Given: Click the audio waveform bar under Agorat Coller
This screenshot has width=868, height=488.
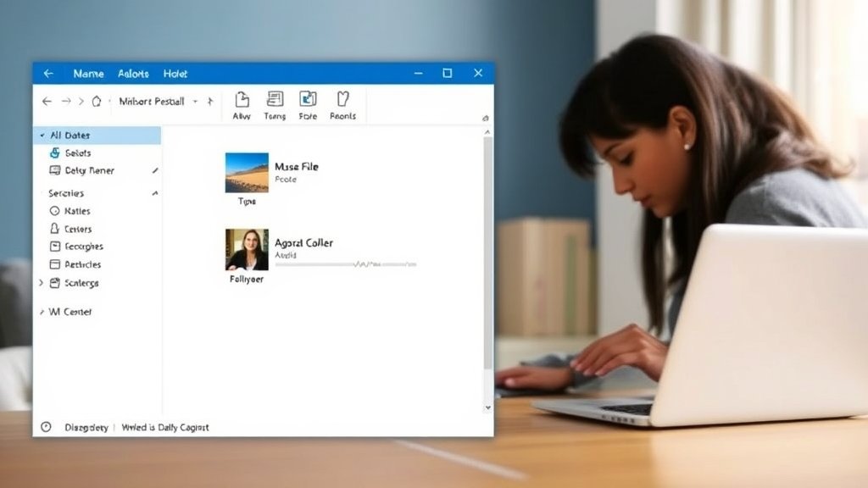Looking at the screenshot, I should 346,264.
